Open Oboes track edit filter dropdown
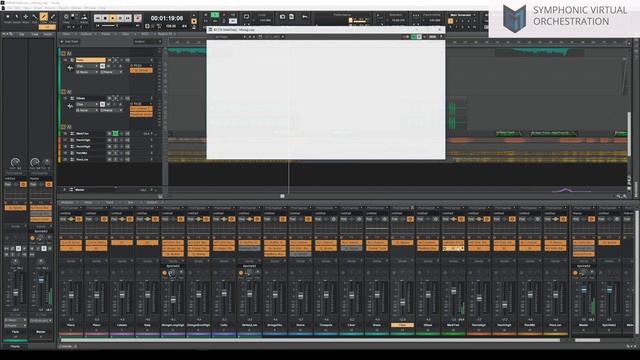The width and height of the screenshot is (640, 360). pyautogui.click(x=87, y=104)
